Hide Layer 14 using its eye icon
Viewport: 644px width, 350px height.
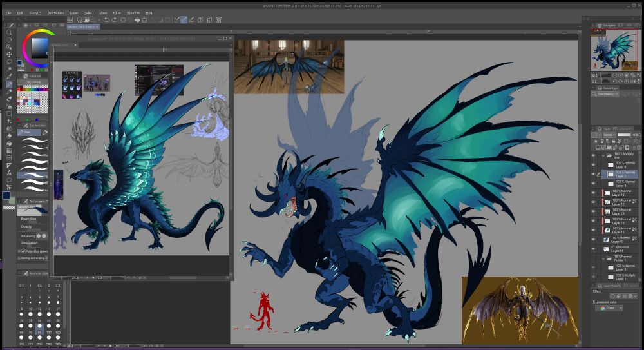click(x=594, y=193)
